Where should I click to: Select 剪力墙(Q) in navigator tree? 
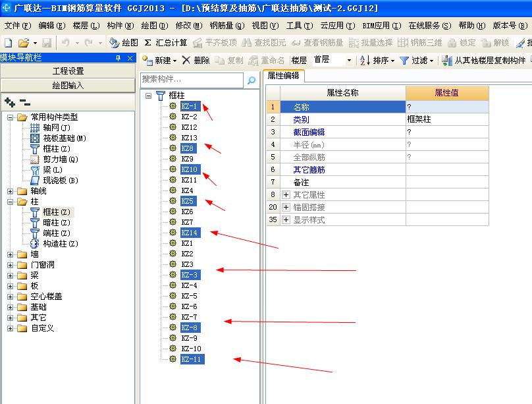(x=61, y=159)
